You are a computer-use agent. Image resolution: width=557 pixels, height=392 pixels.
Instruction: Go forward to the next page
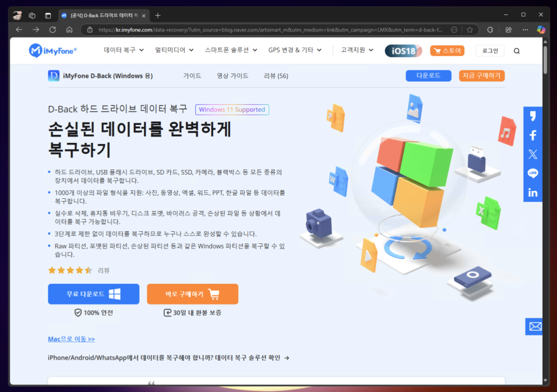(36, 30)
